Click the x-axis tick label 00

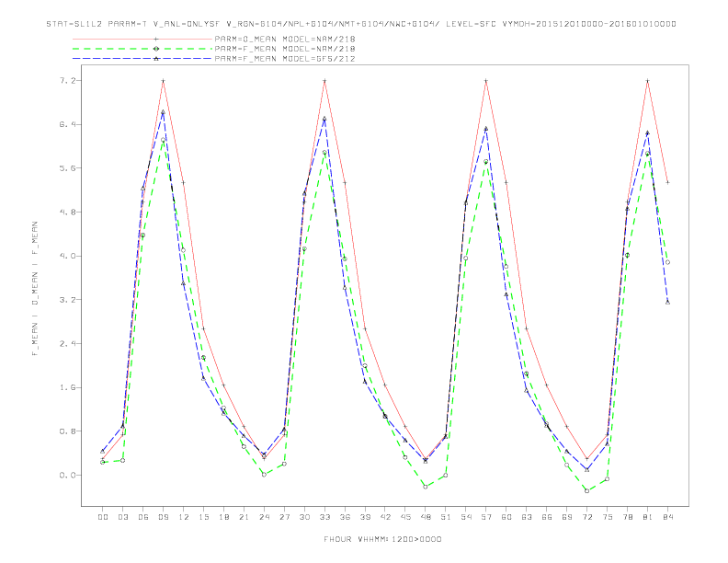(103, 517)
